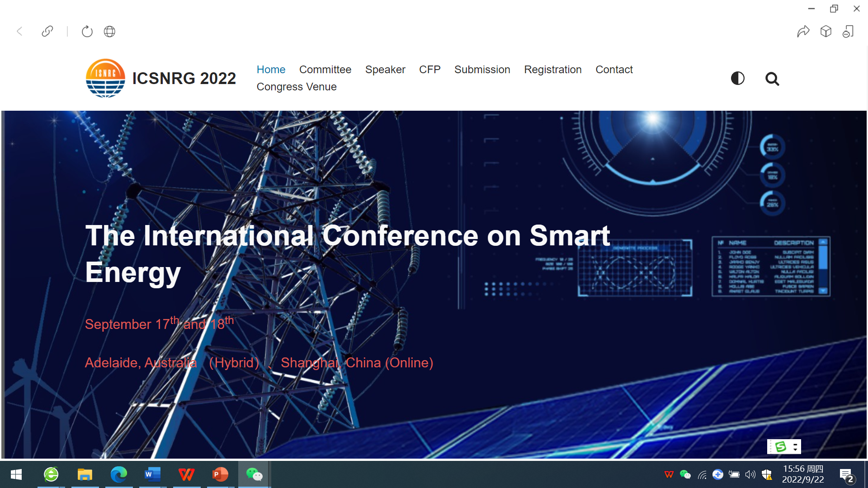This screenshot has height=488, width=868.
Task: Click the copy link chain icon
Action: coord(47,31)
